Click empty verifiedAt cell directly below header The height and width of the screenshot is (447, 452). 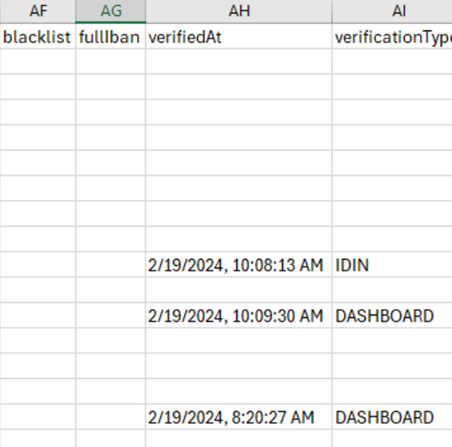(239, 61)
